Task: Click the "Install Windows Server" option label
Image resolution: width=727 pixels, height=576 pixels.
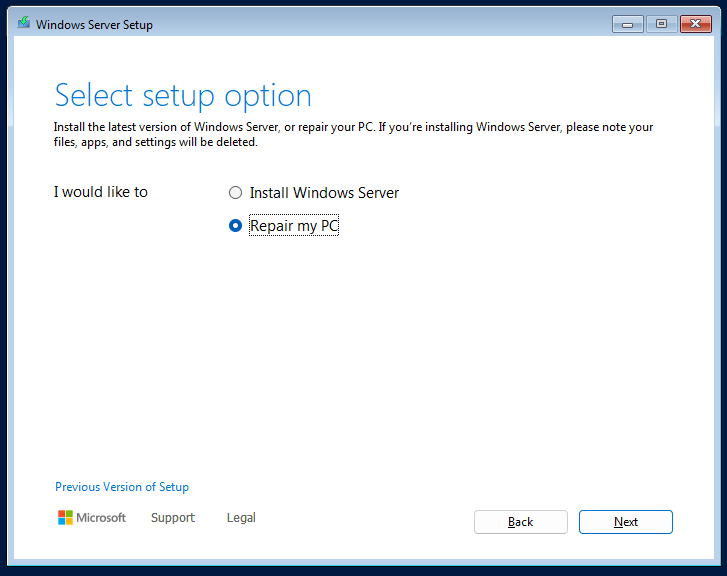Action: pyautogui.click(x=324, y=193)
